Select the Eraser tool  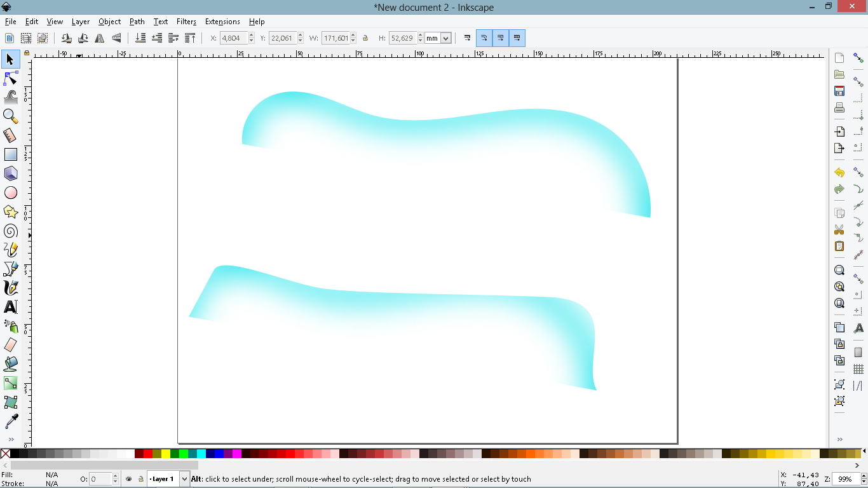point(10,345)
